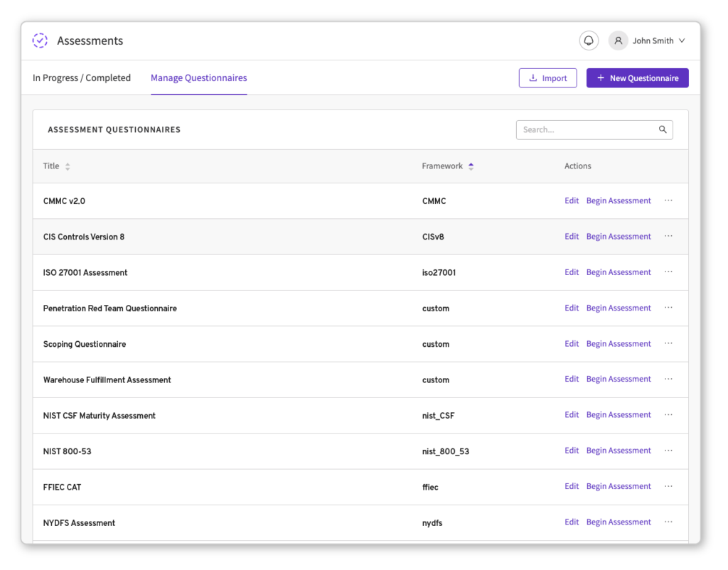Click the John Smith avatar icon
The width and height of the screenshot is (728, 570).
[x=619, y=41]
